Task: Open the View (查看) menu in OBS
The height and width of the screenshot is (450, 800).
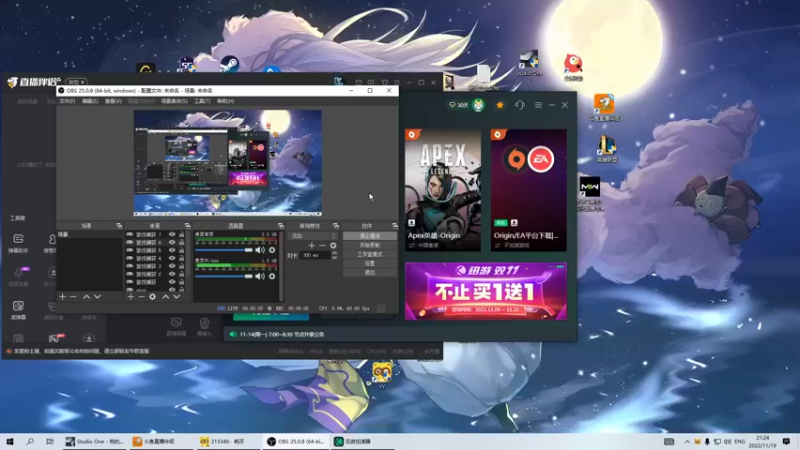Action: 113,101
